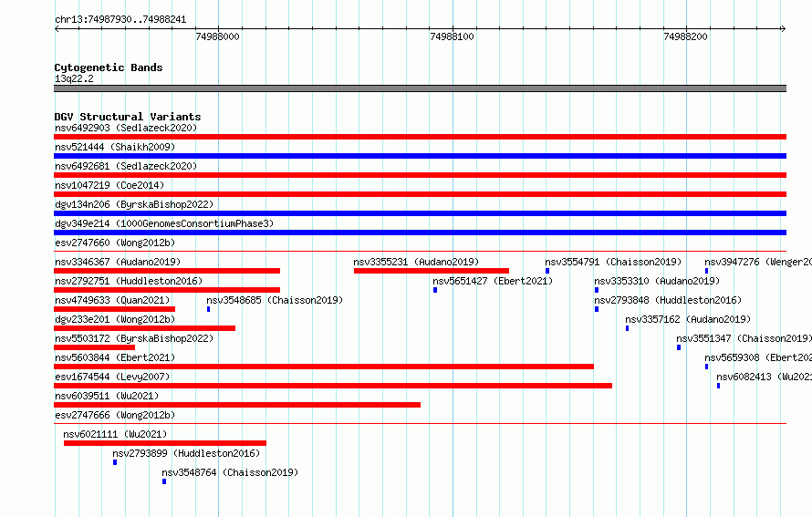The height and width of the screenshot is (517, 812).
Task: Select the nsv6021111 (Wu2021) label
Action: point(115,434)
